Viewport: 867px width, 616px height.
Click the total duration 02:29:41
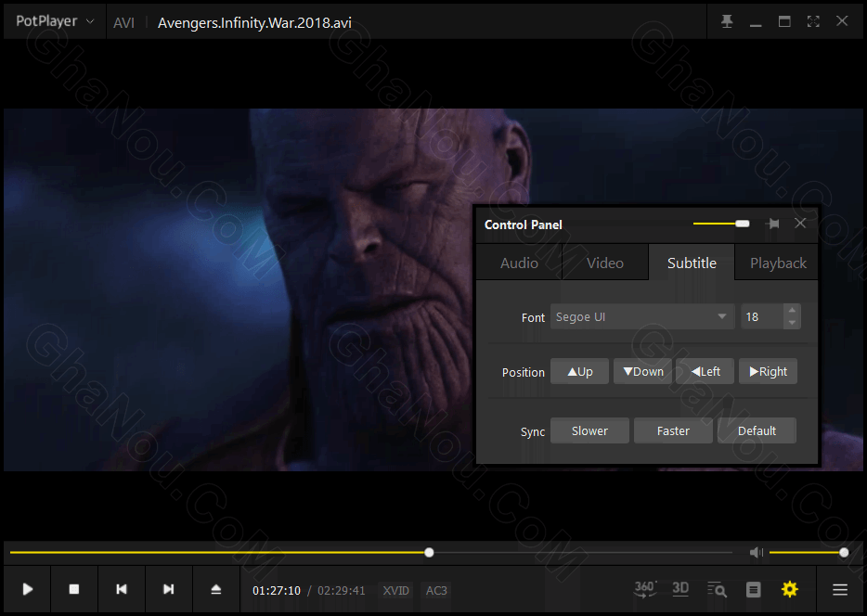(342, 590)
